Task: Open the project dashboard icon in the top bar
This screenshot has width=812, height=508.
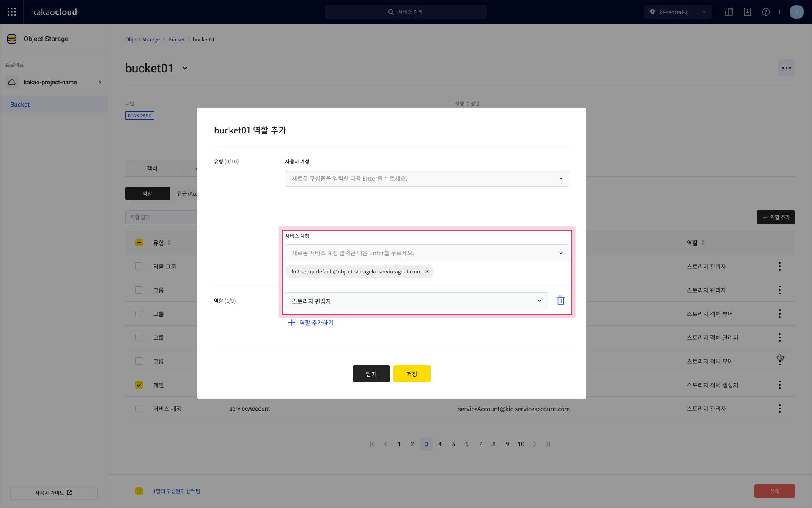Action: point(729,12)
